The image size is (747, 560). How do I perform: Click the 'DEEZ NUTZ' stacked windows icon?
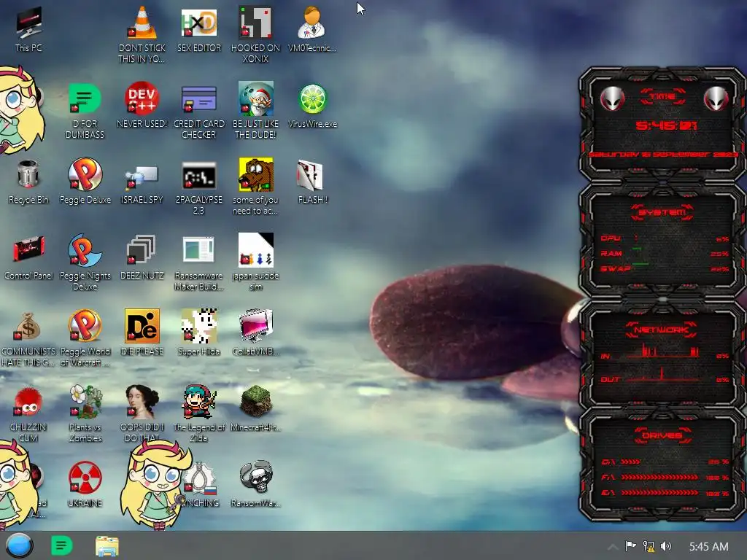142,257
